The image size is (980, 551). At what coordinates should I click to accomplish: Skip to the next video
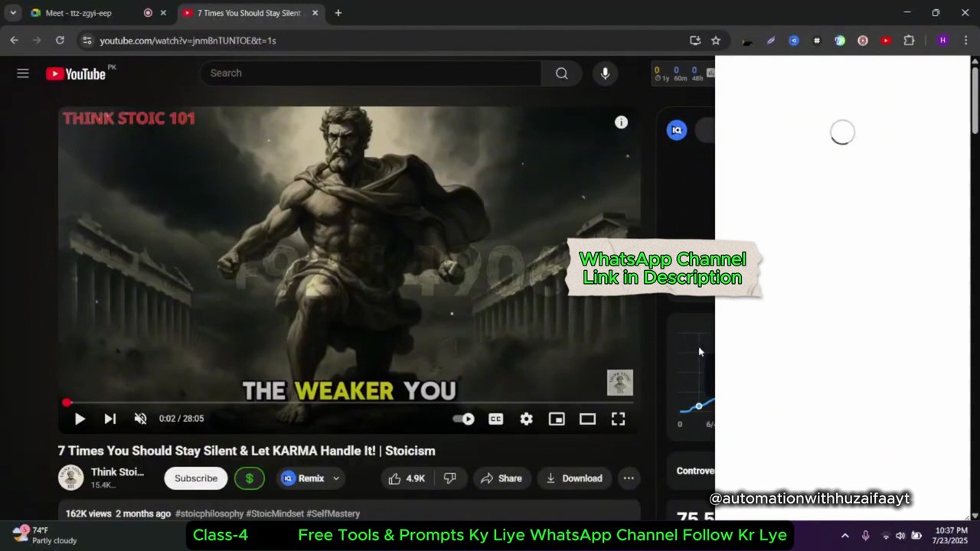(x=109, y=419)
